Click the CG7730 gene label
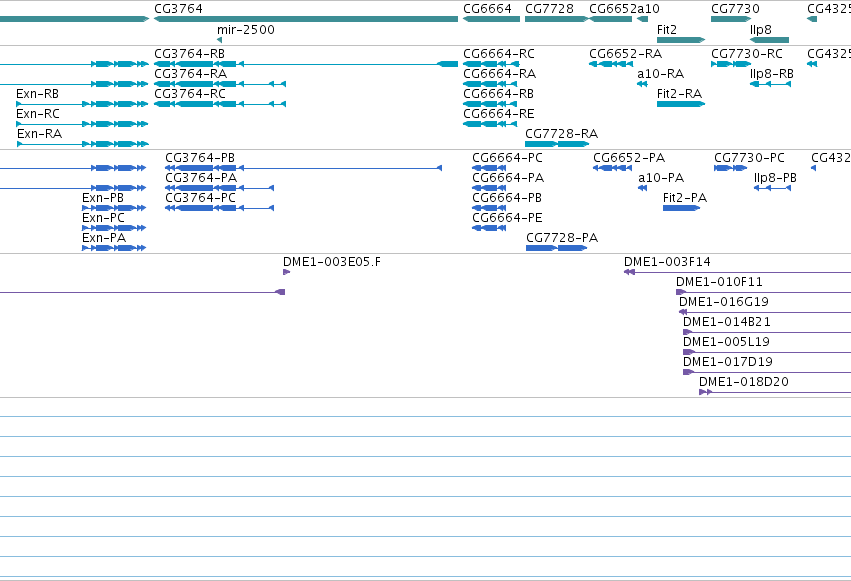Image resolution: width=851 pixels, height=581 pixels. click(735, 9)
